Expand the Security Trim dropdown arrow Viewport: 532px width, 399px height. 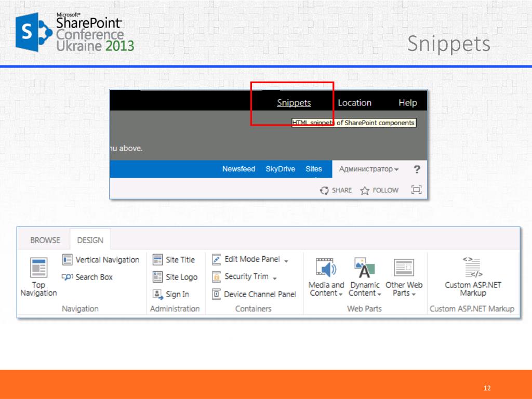(x=275, y=278)
